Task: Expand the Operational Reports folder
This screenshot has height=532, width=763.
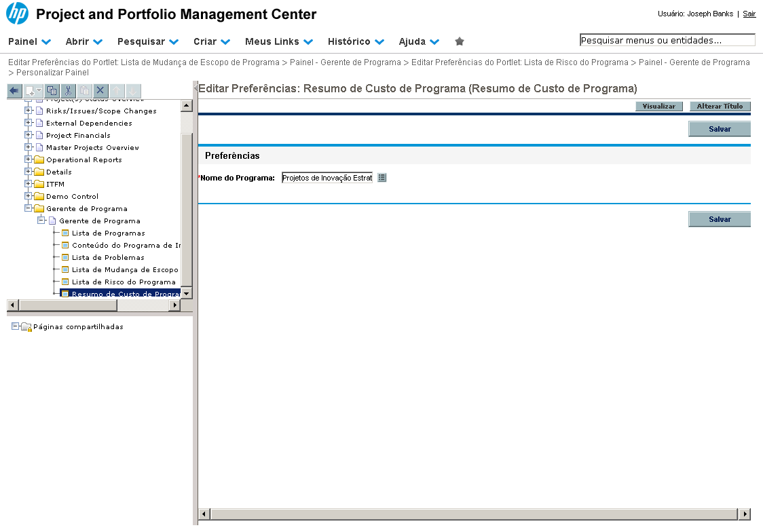Action: click(x=29, y=160)
